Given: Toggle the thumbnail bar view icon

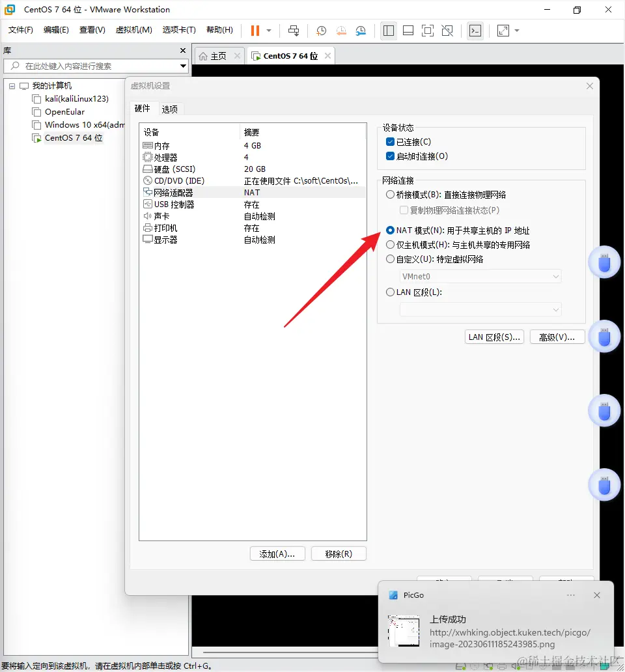Looking at the screenshot, I should (408, 31).
